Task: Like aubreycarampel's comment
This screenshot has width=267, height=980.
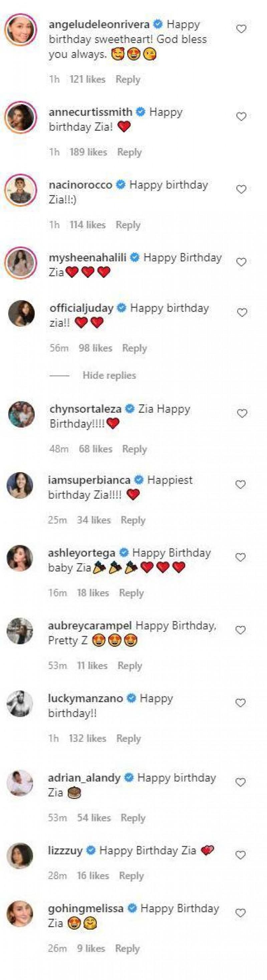Action: click(241, 630)
